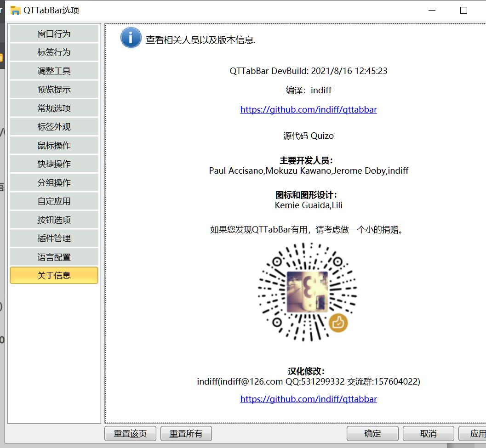The height and width of the screenshot is (448, 486).
Task: Open the top GitHub qttabbar link
Action: [309, 110]
